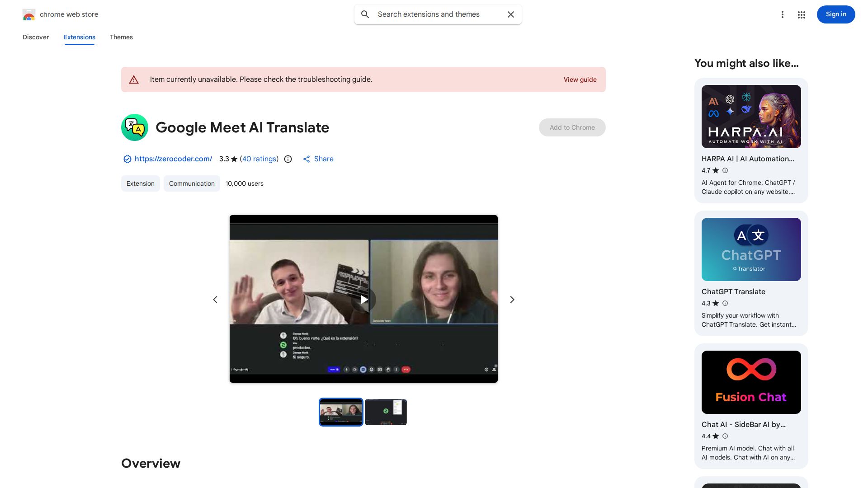Go back using the left carousel arrow

click(x=215, y=299)
